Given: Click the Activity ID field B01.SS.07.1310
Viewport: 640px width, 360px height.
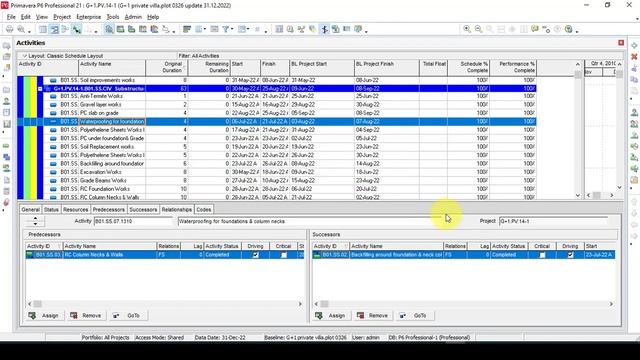Looking at the screenshot, I should (133, 221).
